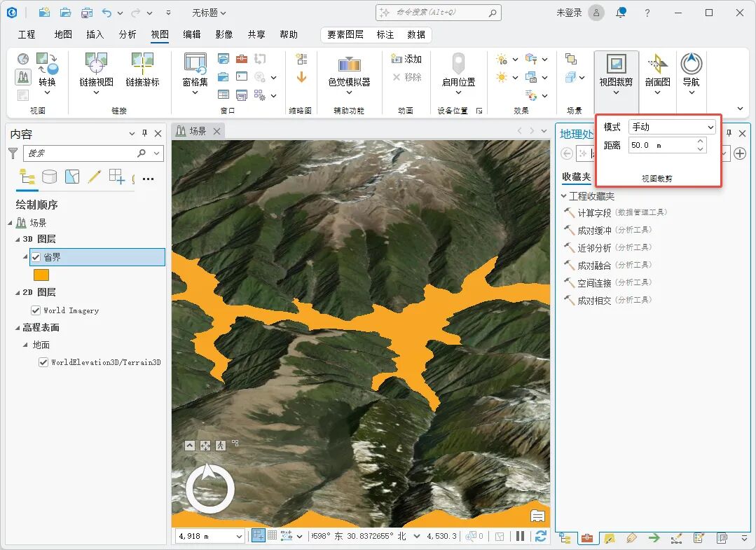Image resolution: width=756 pixels, height=550 pixels.
Task: Toggle World Imagery layer visibility
Action: 36,310
